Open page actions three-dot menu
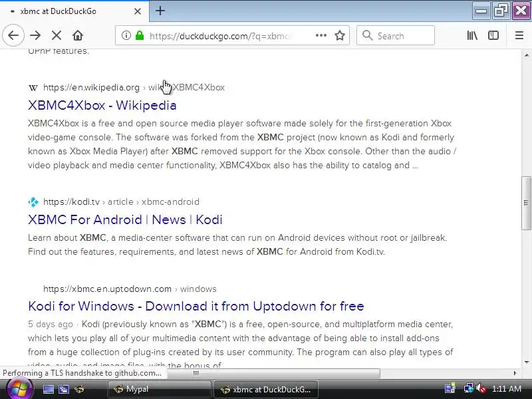 pyautogui.click(x=321, y=35)
